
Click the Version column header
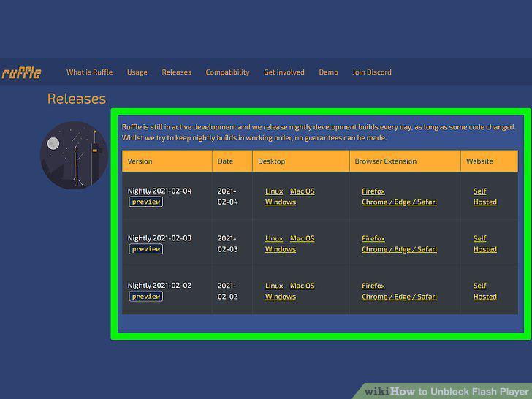[x=167, y=161]
